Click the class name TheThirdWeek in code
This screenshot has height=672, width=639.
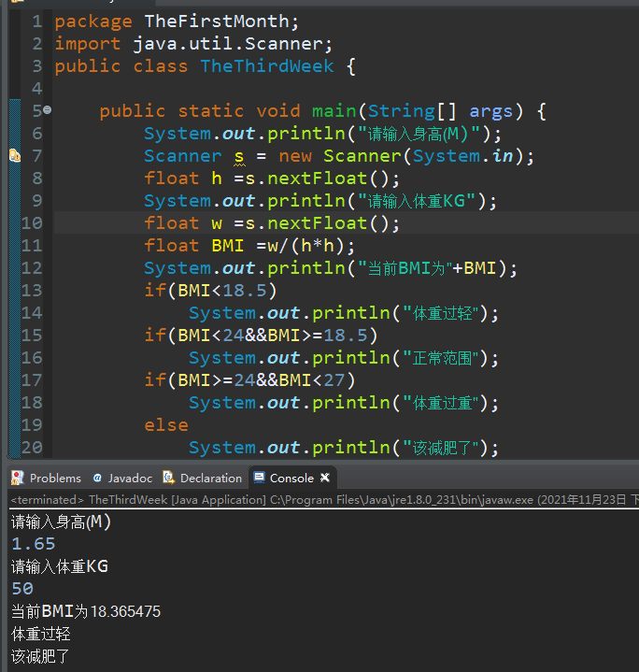click(x=267, y=66)
